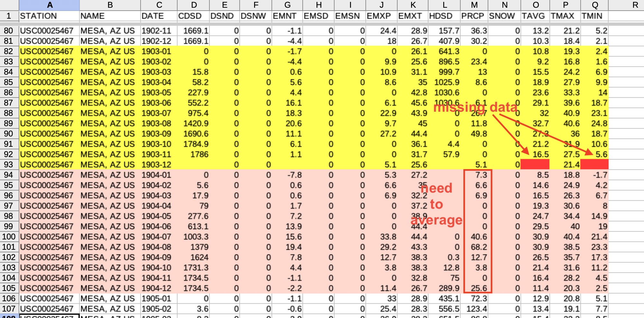Select PRCP value 7.3 in row 94
The width and height of the screenshot is (644, 318).
pyautogui.click(x=474, y=175)
